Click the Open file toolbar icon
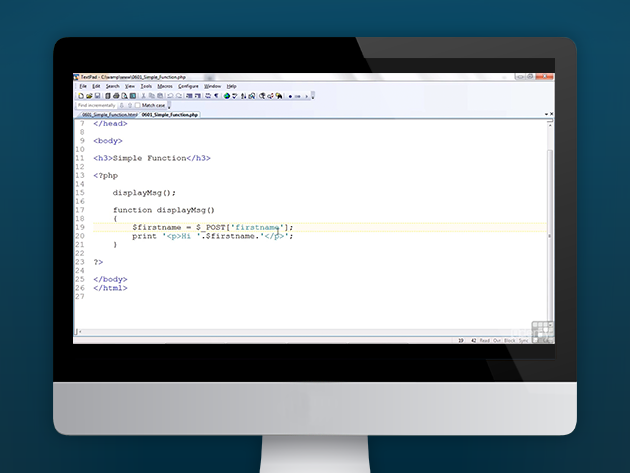The image size is (630, 473). (87, 96)
